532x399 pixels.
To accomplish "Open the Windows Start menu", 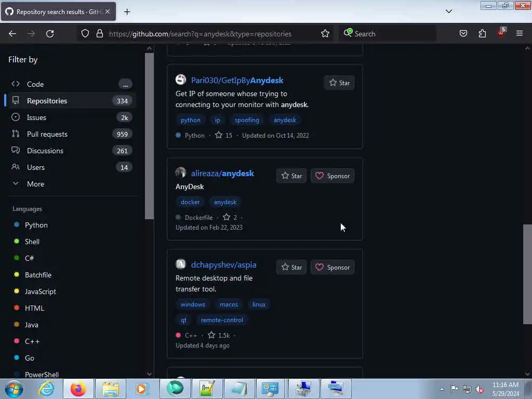I will pos(14,389).
